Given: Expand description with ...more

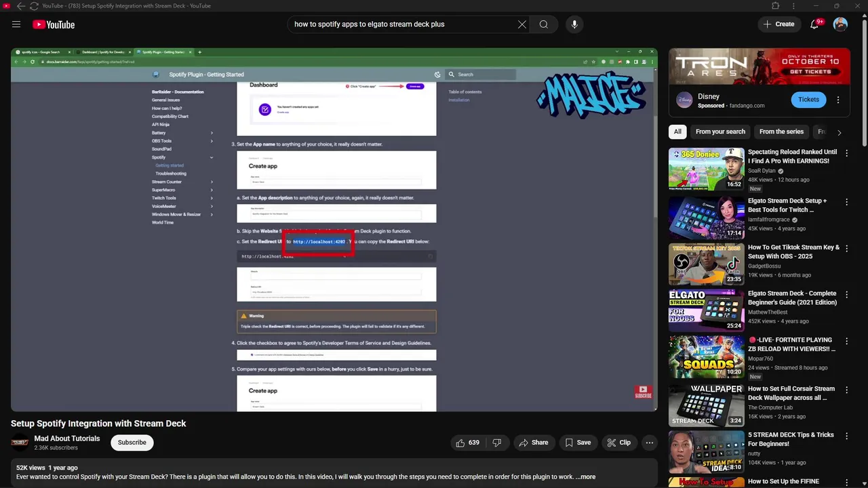Looking at the screenshot, I should [x=585, y=476].
